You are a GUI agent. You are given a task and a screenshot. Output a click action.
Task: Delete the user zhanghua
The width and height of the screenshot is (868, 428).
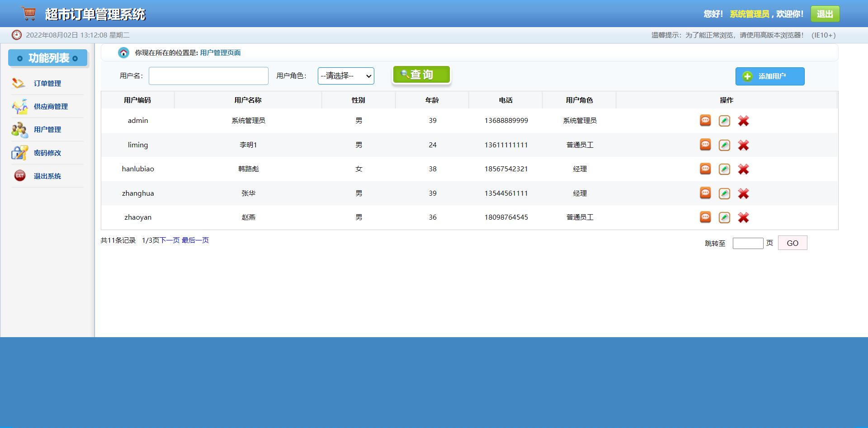[x=743, y=193]
